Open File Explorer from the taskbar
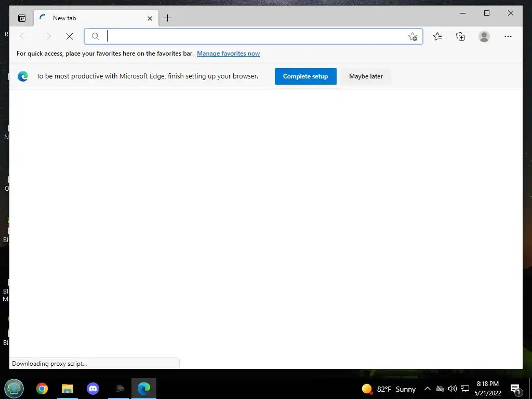 coord(67,389)
